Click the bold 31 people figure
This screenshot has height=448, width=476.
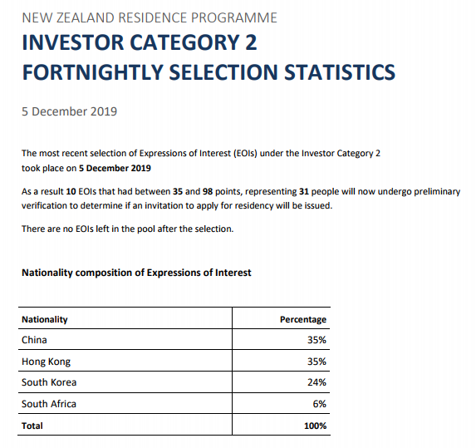click(x=303, y=192)
